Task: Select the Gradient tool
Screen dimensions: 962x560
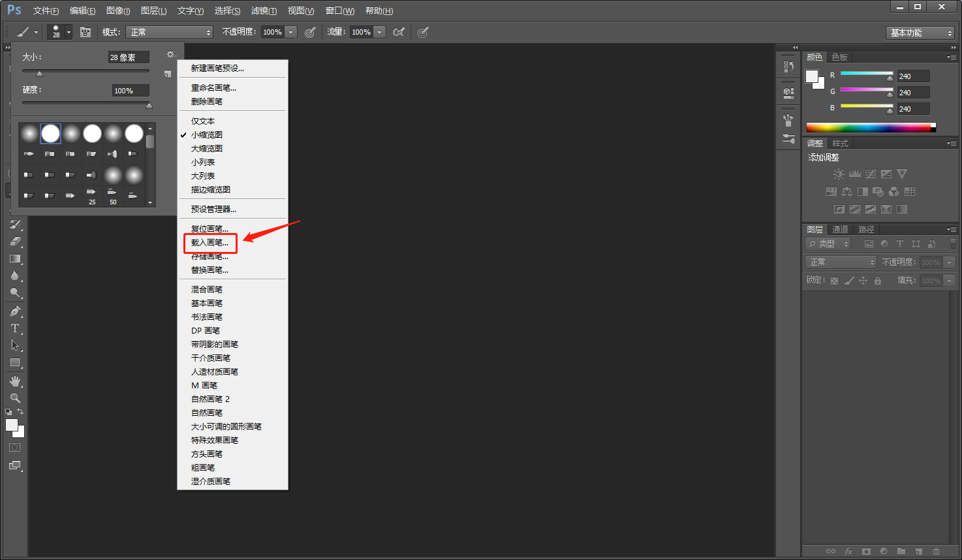Action: [16, 258]
